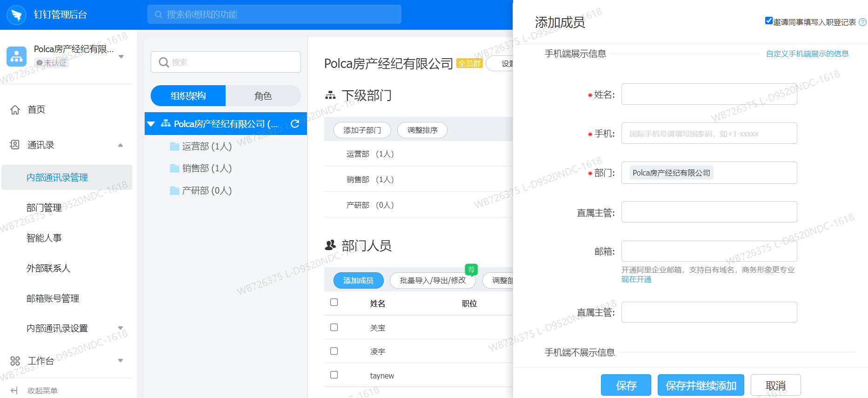Screen dimensions: 868x398
Task: Click the 通讯录 contacts icon
Action: pos(15,145)
